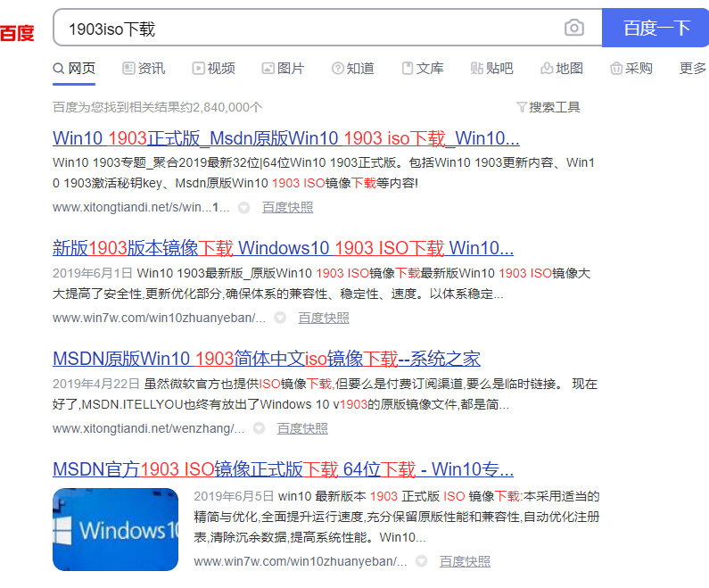Viewport: 709px width, 588px height.
Task: Open the Win10 1903正式版 Msdn原版 result link
Action: 285,138
